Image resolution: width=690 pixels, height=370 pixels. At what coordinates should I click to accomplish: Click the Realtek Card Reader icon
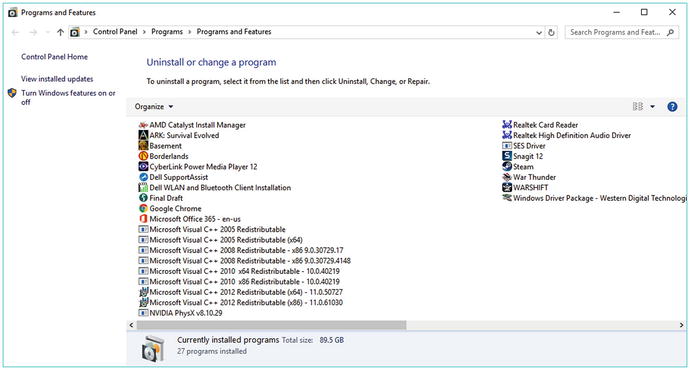507,125
